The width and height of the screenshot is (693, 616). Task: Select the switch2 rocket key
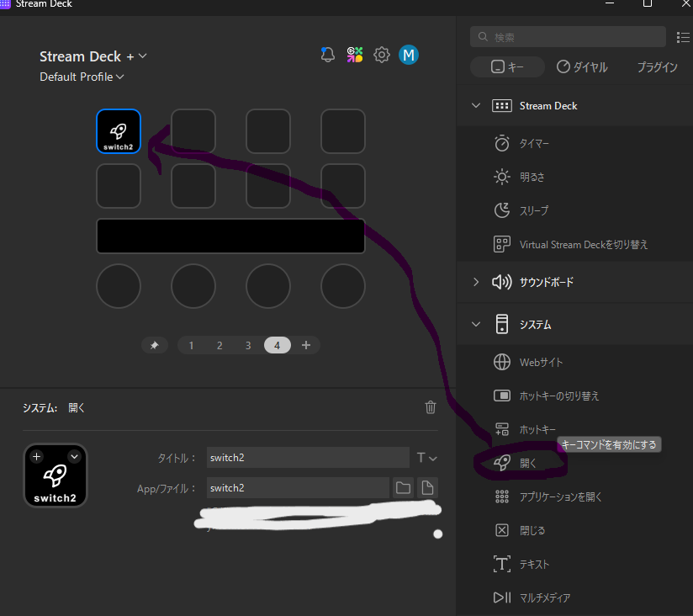[x=119, y=131]
